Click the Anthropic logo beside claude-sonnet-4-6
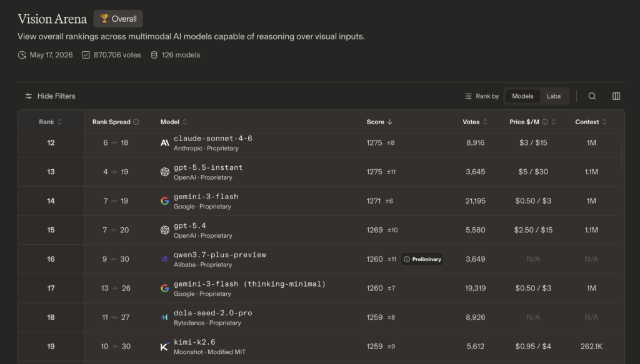 [x=165, y=142]
